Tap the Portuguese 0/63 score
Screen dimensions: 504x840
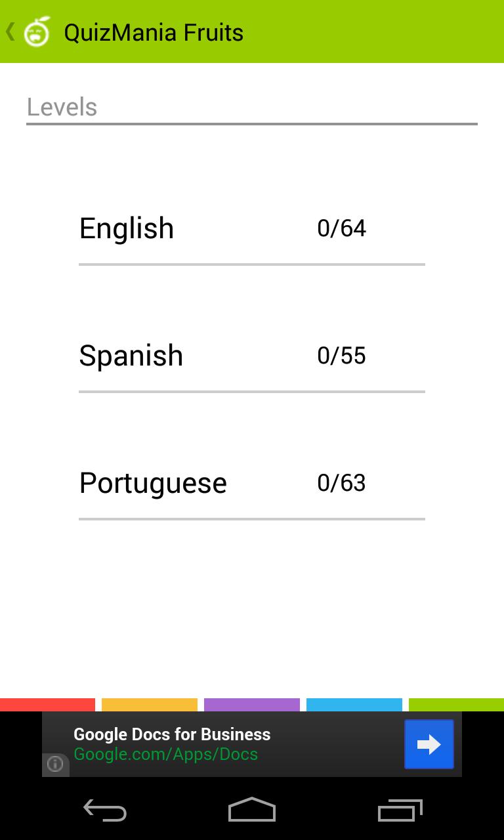[341, 483]
